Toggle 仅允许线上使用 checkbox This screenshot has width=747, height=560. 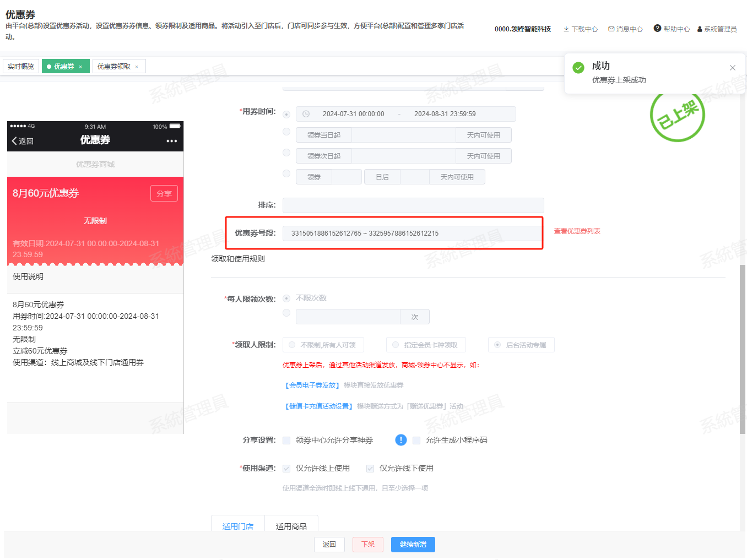tap(286, 469)
